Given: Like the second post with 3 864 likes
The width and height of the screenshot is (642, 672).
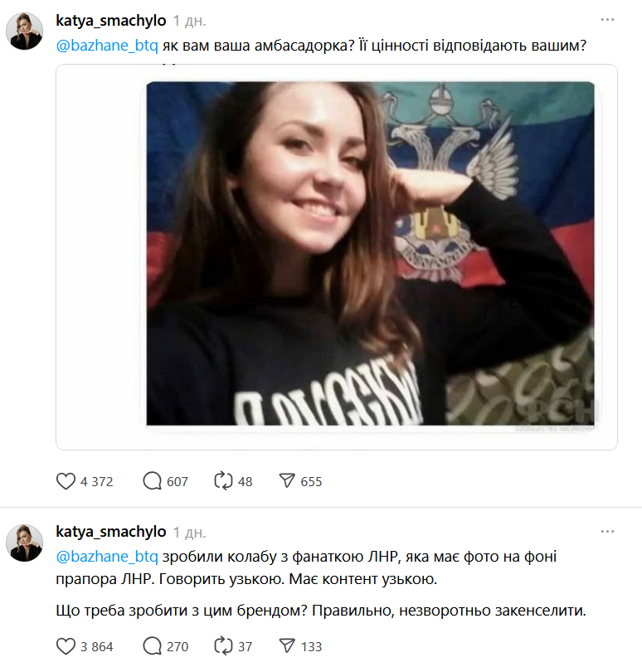Looking at the screenshot, I should tap(66, 646).
